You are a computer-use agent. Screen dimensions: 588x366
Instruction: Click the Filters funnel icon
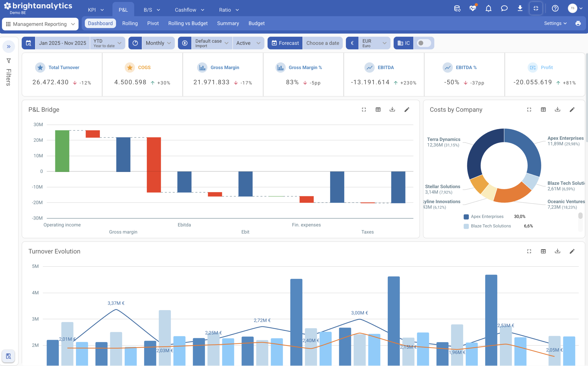(8, 60)
